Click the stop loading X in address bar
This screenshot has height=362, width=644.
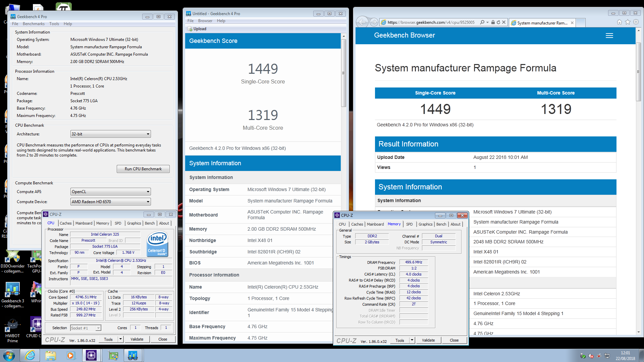[504, 22]
